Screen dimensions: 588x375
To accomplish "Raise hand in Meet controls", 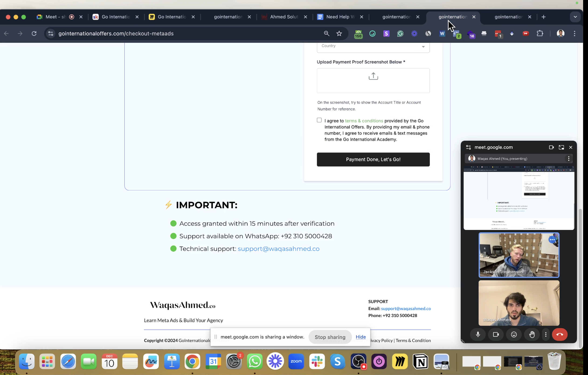I will [x=532, y=334].
